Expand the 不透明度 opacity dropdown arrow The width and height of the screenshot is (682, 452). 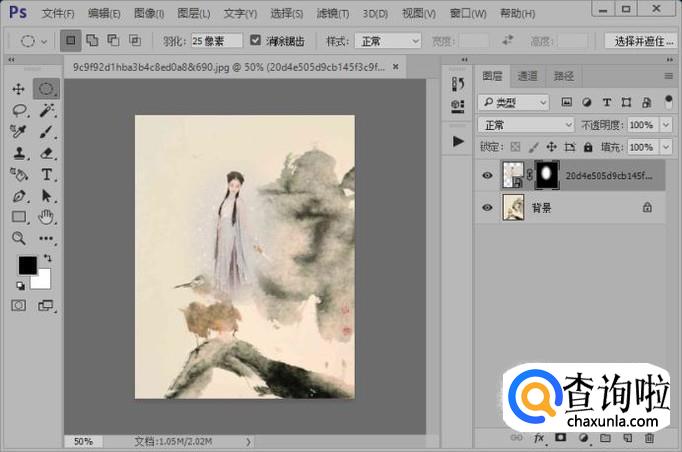coord(665,125)
